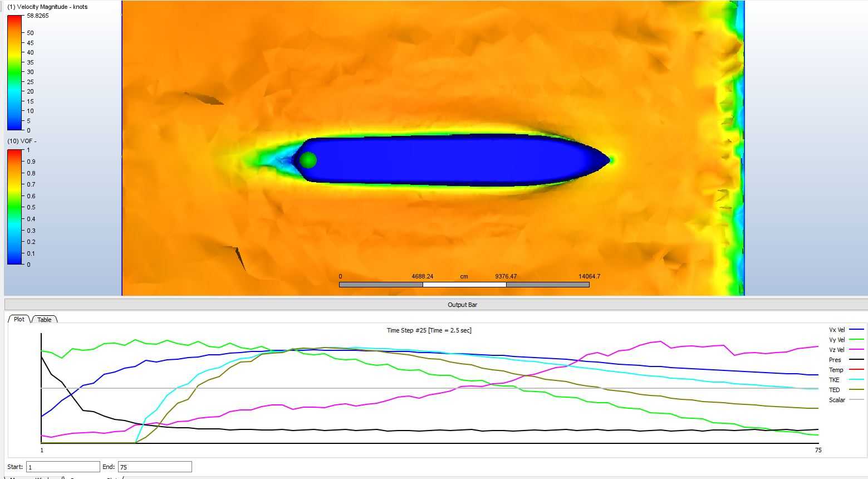
Task: Click the cm scale bar ruler
Action: 464,285
